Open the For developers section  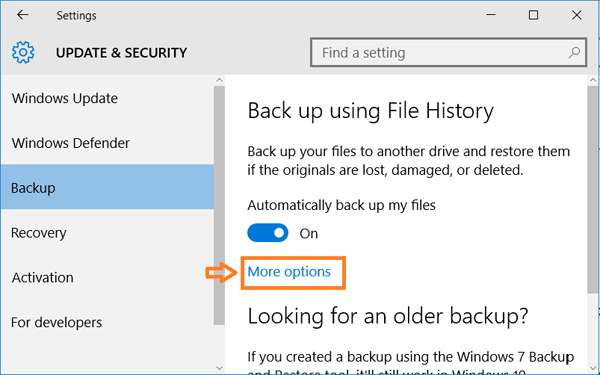[107, 322]
